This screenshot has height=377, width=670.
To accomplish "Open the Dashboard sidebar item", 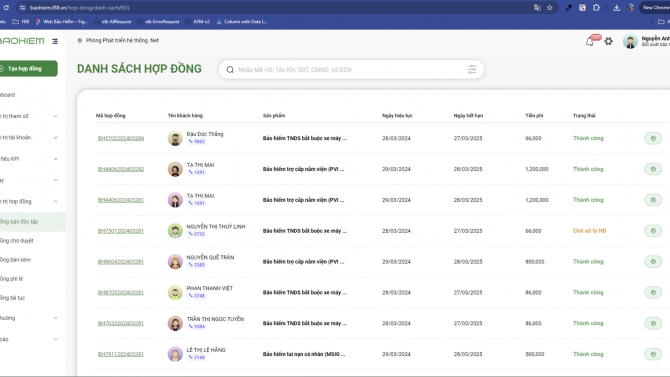I will point(8,95).
